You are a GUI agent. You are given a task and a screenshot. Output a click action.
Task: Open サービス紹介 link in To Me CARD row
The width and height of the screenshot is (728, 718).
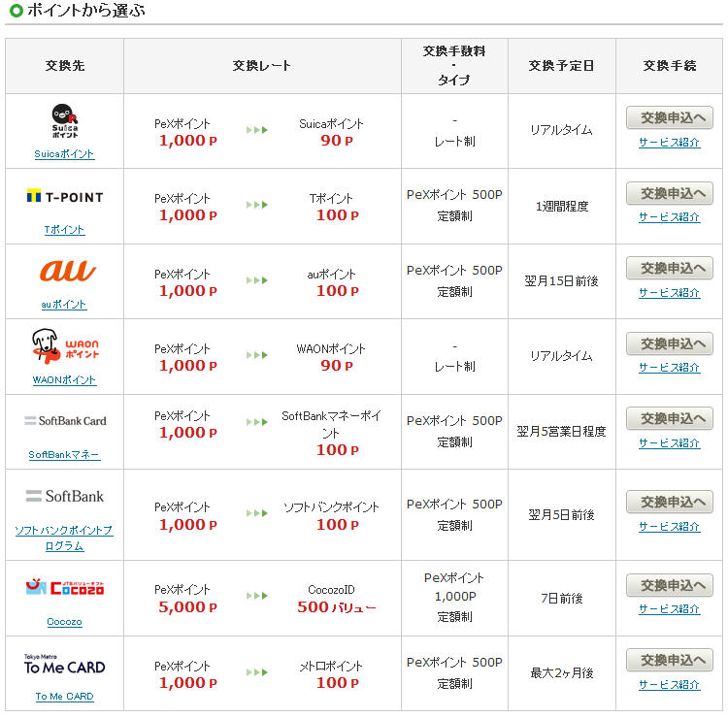click(x=669, y=685)
